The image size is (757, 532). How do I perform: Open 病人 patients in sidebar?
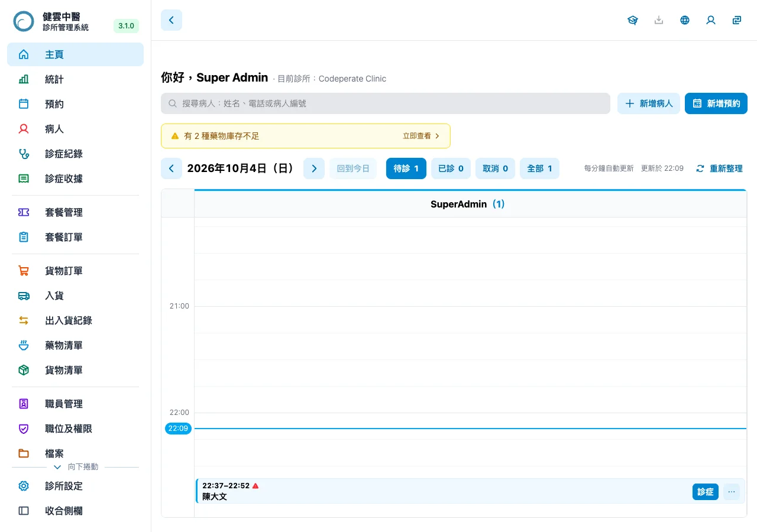[75, 129]
